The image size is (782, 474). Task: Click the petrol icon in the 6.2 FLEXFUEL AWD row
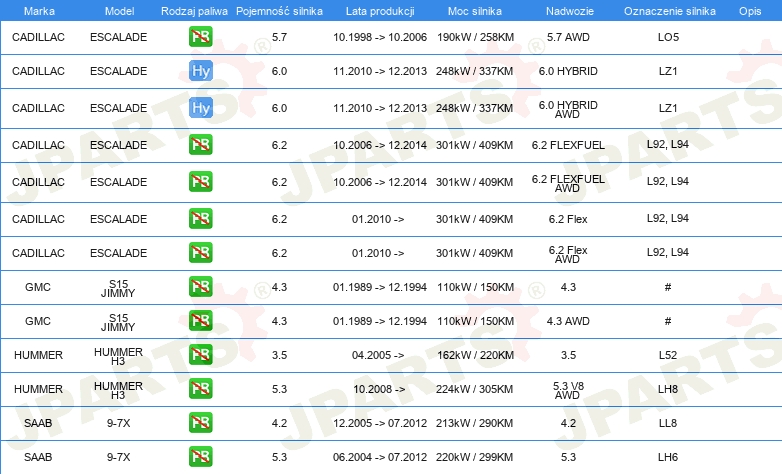click(200, 182)
